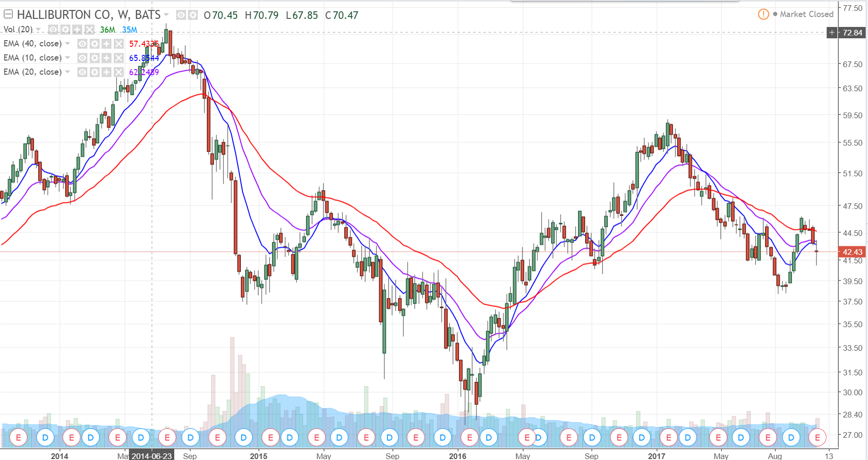Screen dimensions: 868x460
Task: Click the rightmost earnings E marker
Action: [817, 438]
